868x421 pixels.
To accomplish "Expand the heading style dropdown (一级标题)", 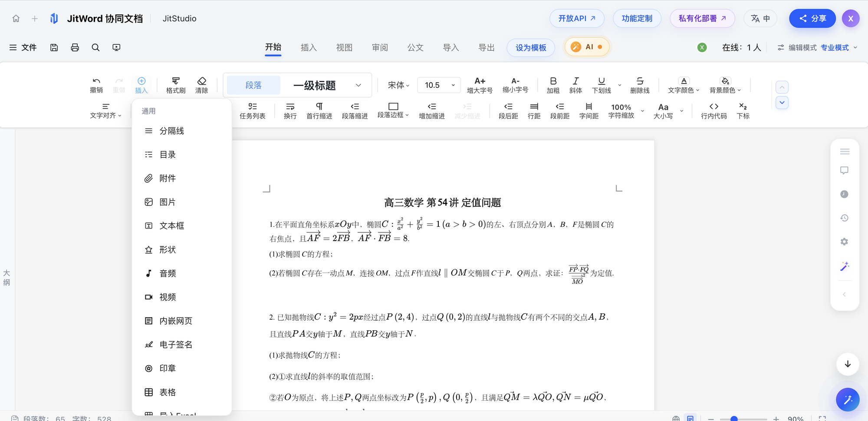I will (358, 85).
